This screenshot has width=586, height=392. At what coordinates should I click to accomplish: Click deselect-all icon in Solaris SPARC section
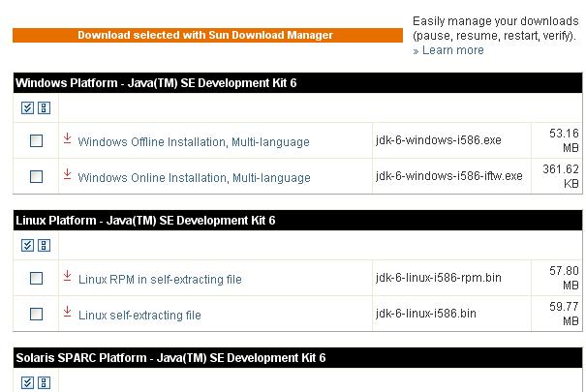tap(43, 383)
